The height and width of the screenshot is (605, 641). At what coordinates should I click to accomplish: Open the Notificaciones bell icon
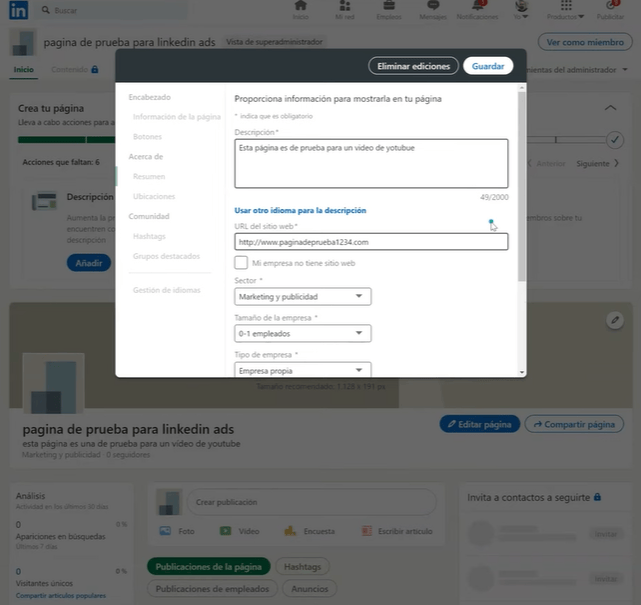[477, 5]
